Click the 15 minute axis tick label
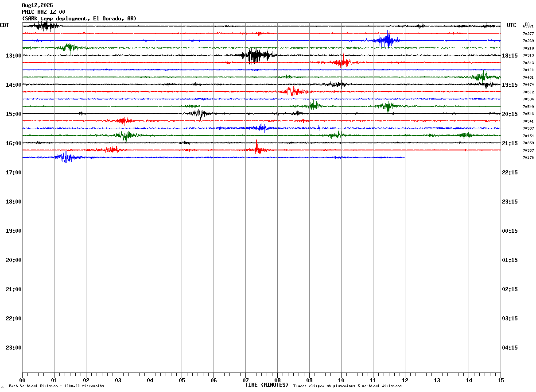 pos(501,380)
